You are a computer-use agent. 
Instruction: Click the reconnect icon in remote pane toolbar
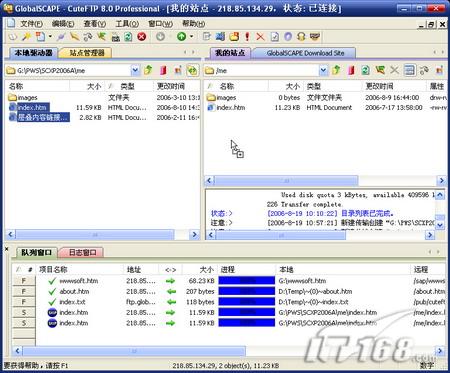click(380, 70)
